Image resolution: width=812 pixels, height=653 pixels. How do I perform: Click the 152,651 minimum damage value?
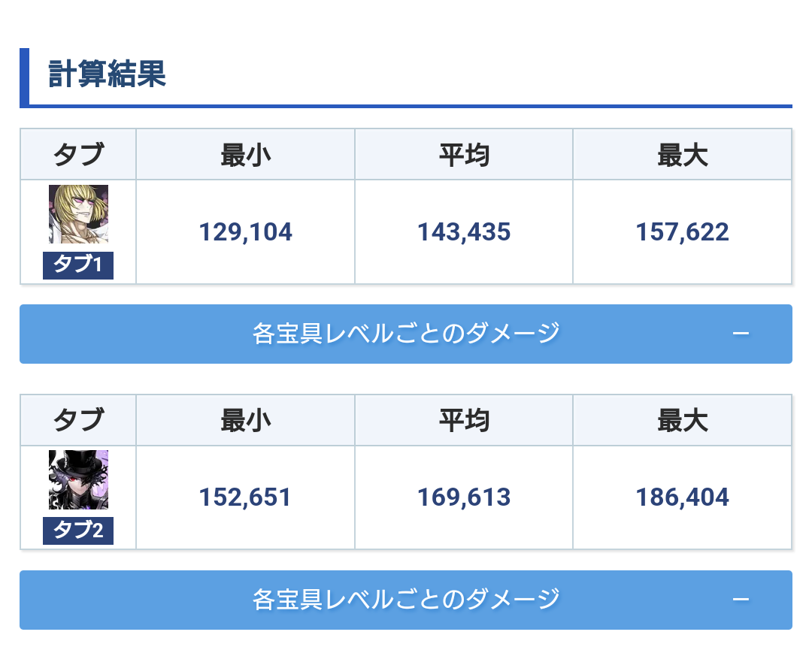[245, 497]
